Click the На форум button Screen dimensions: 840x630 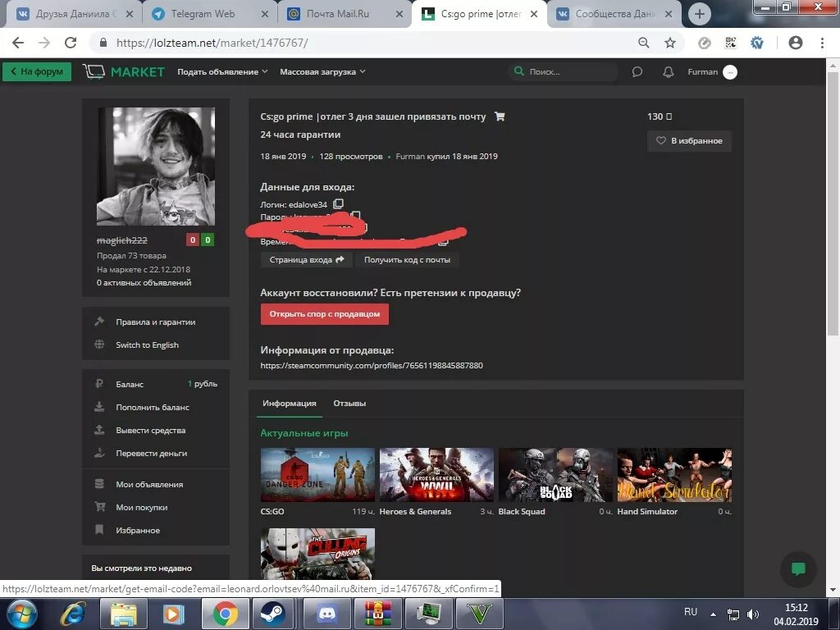point(37,72)
